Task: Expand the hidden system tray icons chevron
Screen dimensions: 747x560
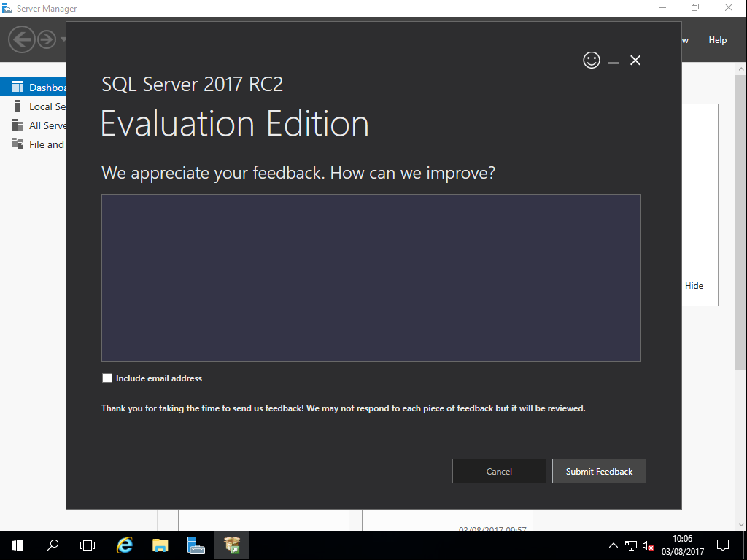Action: (614, 545)
